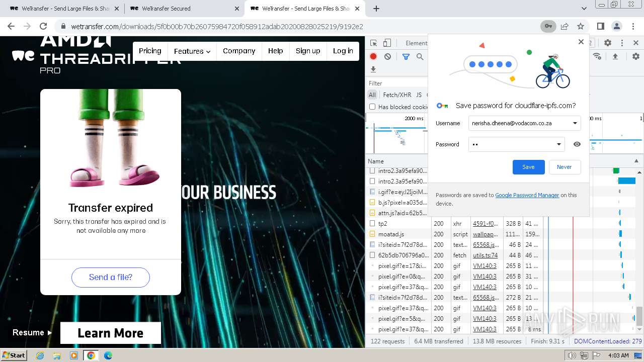Click the Learn More ad button
This screenshot has height=362, width=644.
click(x=111, y=333)
